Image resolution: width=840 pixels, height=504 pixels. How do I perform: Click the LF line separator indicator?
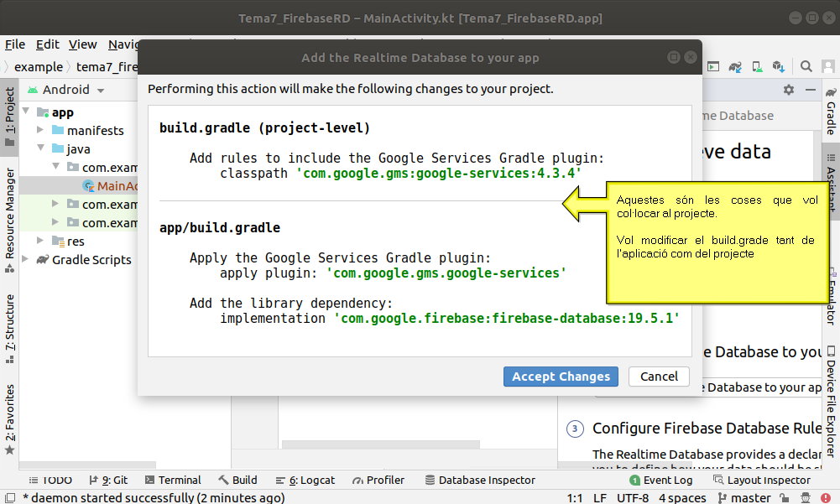(600, 497)
